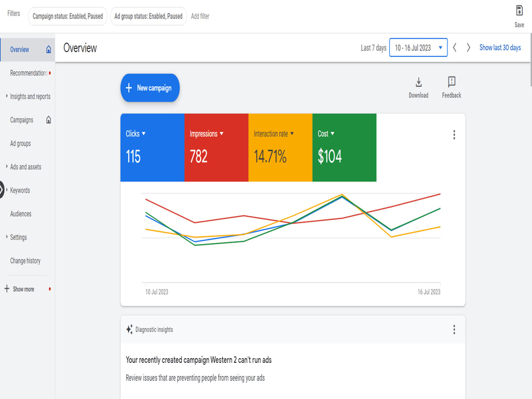Screen dimensions: 532x399
Task: Open the date range dropdown 10 - 16 Jul 2023
Action: pyautogui.click(x=418, y=47)
